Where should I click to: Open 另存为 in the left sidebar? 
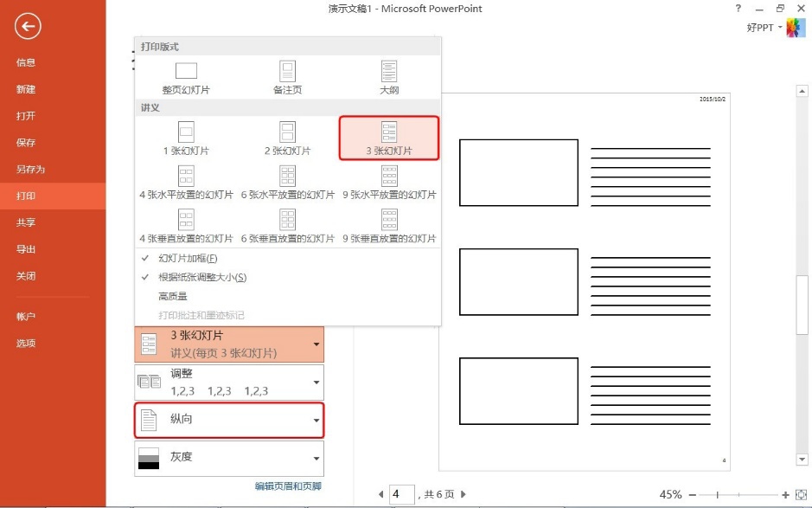click(x=30, y=169)
